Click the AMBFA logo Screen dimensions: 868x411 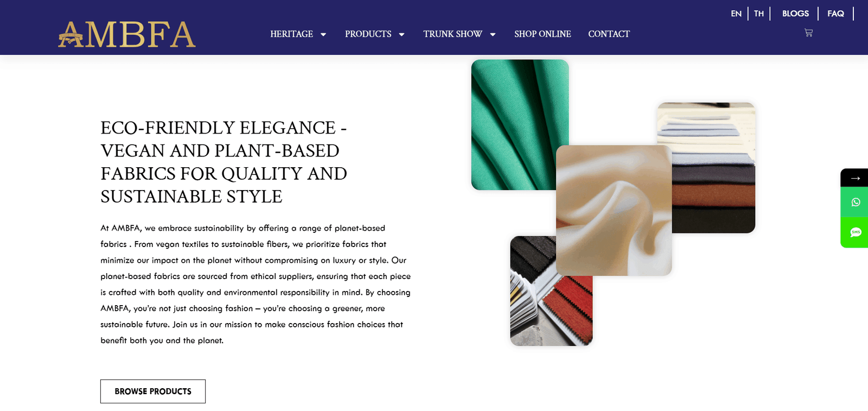coord(127,34)
